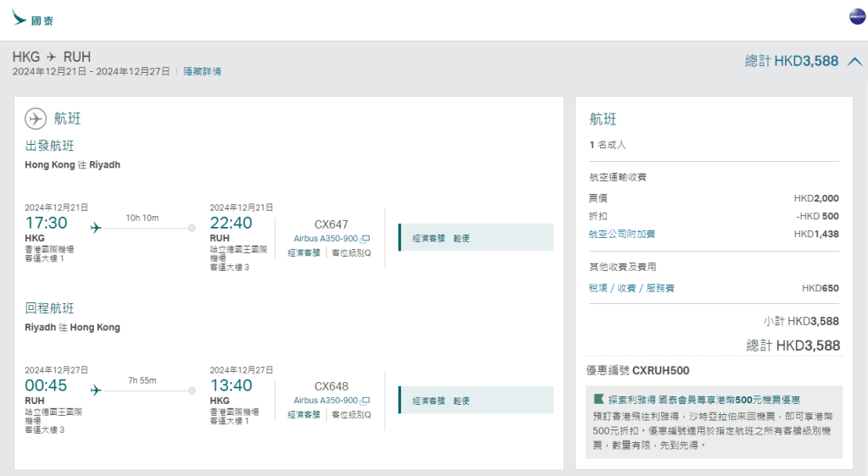This screenshot has height=476, width=868.
Task: Click the plane icon on the 7h 55m return flight
Action: (96, 390)
